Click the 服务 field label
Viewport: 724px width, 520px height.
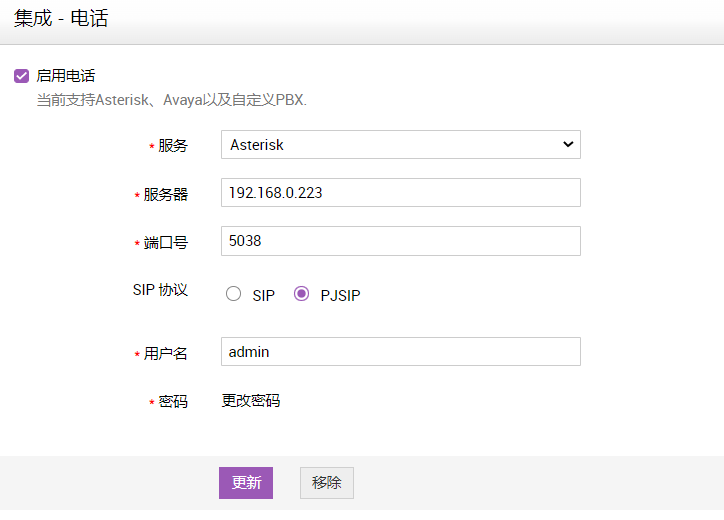tap(173, 145)
